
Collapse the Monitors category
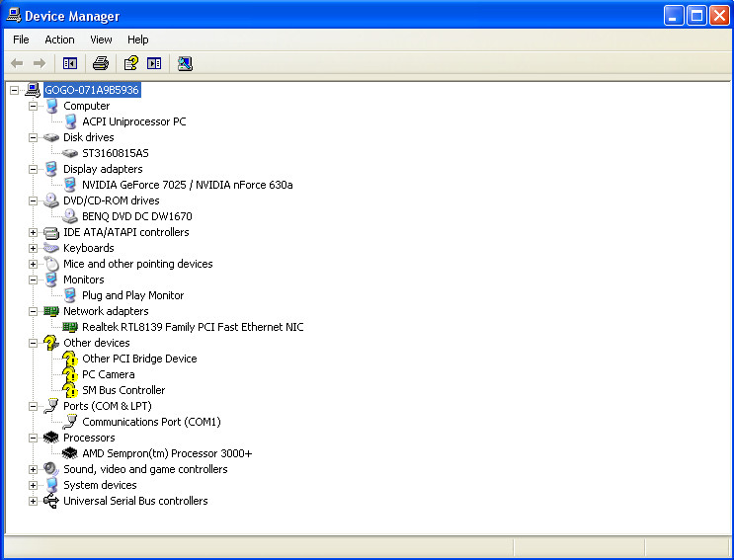(x=33, y=280)
